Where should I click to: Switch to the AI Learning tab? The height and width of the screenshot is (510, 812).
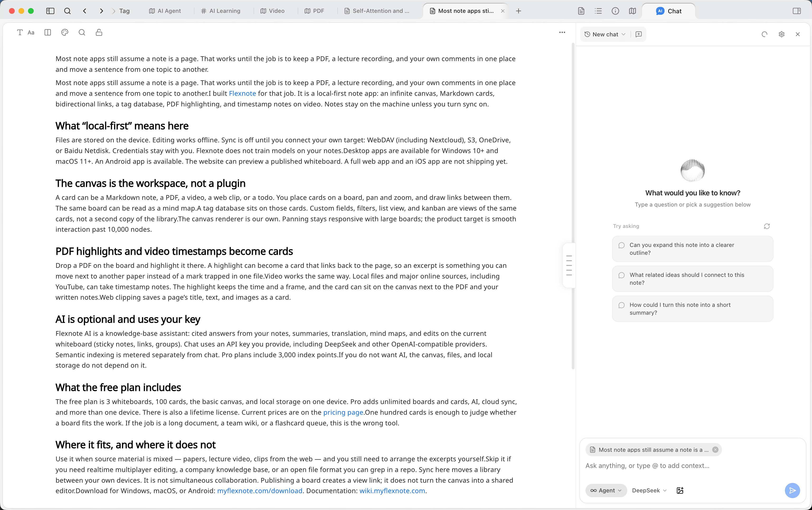click(221, 11)
